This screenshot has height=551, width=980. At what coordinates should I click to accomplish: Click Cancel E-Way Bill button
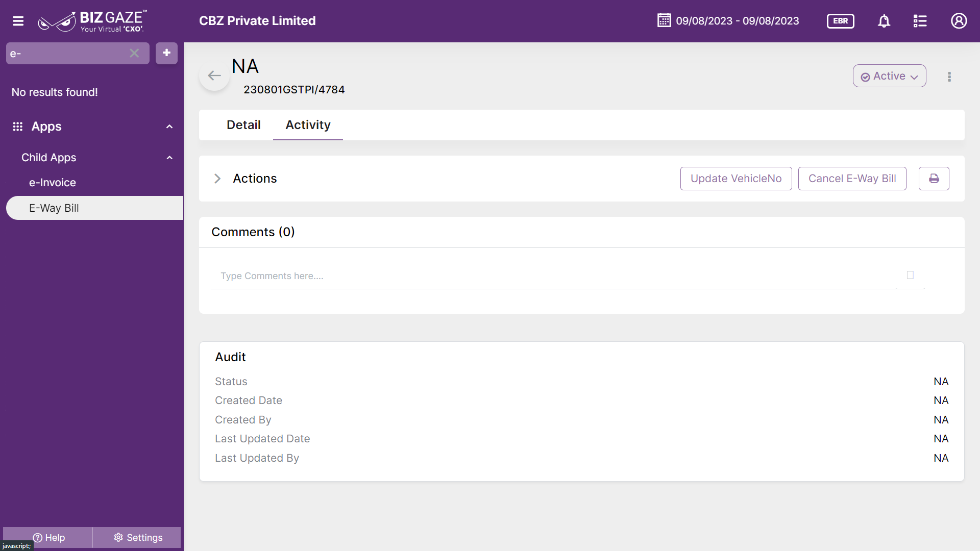tap(852, 179)
